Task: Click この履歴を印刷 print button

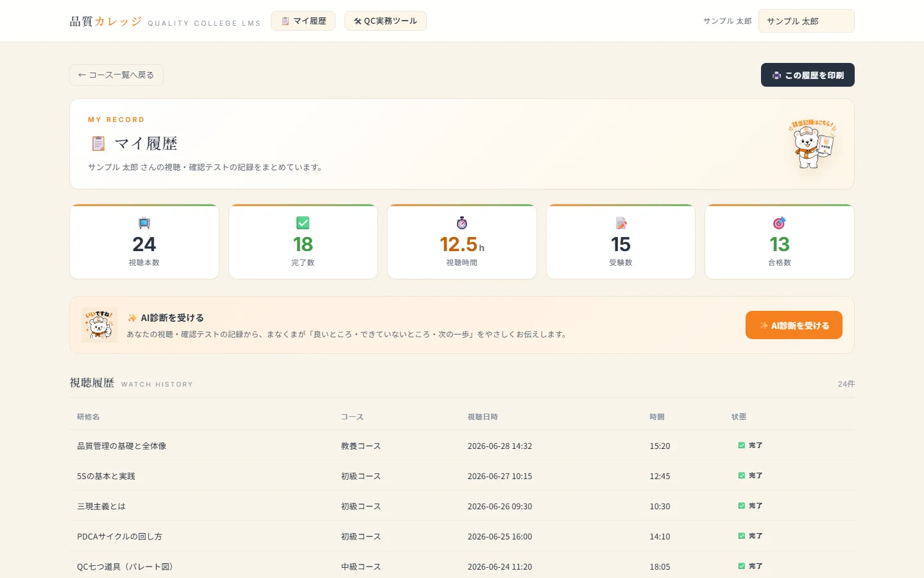Action: (x=808, y=75)
